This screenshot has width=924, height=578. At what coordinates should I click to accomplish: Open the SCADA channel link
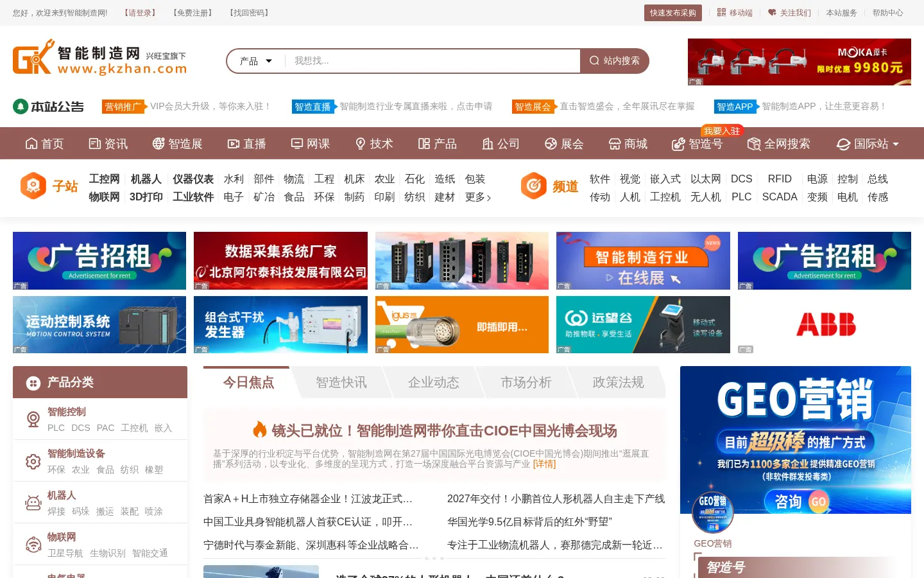pos(780,197)
